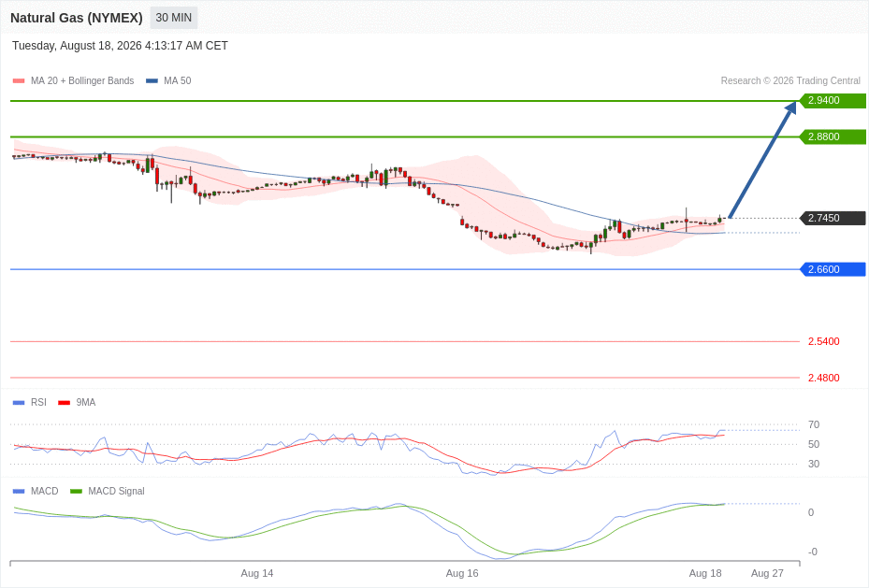Click the 30 MIN timeframe badge
Image resolution: width=869 pixels, height=588 pixels.
pos(173,18)
